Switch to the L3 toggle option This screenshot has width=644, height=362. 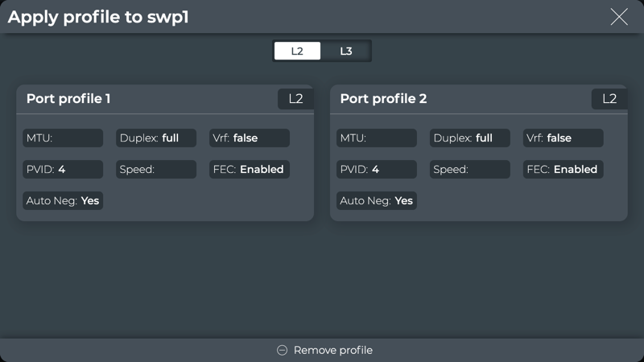[346, 51]
